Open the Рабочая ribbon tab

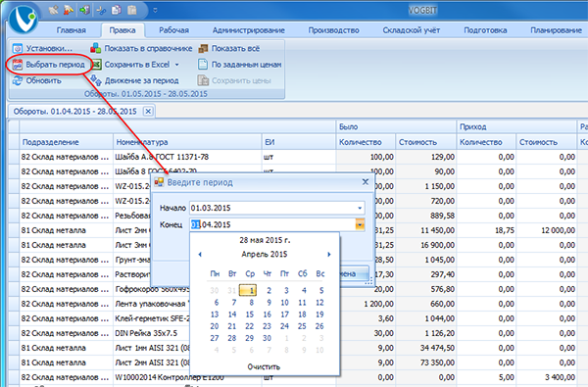173,30
